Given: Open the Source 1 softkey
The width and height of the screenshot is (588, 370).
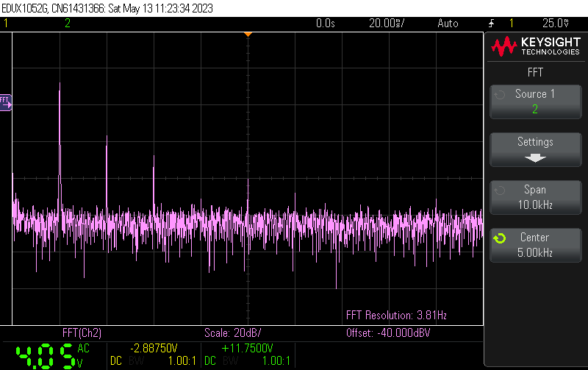Looking at the screenshot, I should click(x=536, y=102).
